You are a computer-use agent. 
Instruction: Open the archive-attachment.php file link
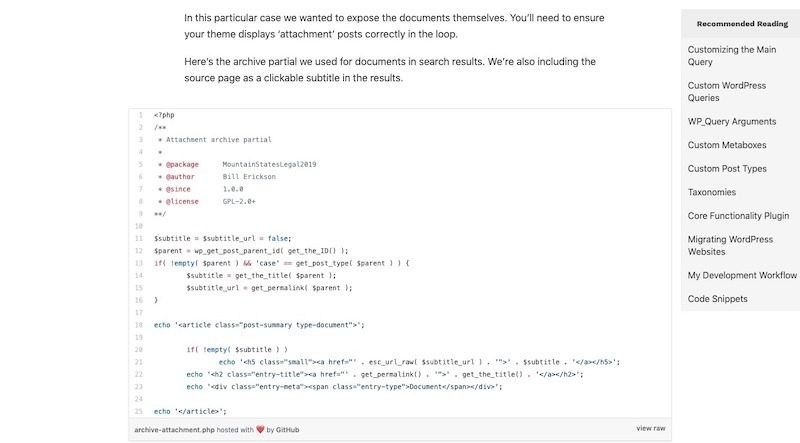(x=174, y=430)
